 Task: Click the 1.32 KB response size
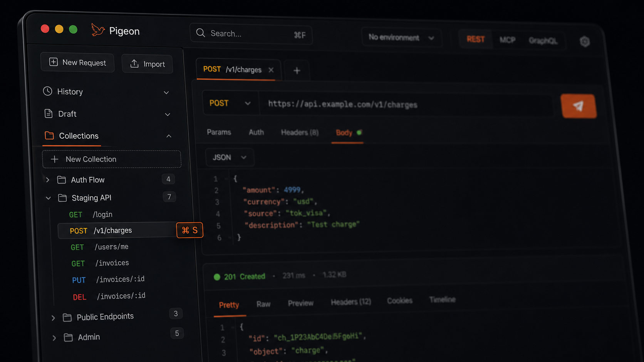click(334, 275)
